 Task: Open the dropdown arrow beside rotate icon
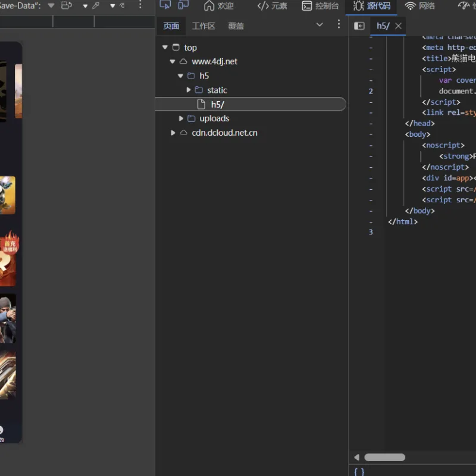pos(85,6)
